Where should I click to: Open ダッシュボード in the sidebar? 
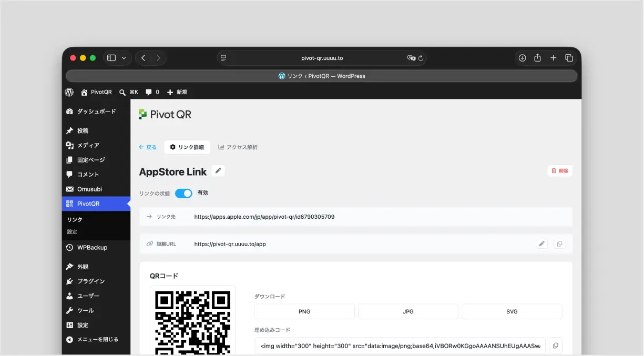pyautogui.click(x=96, y=111)
